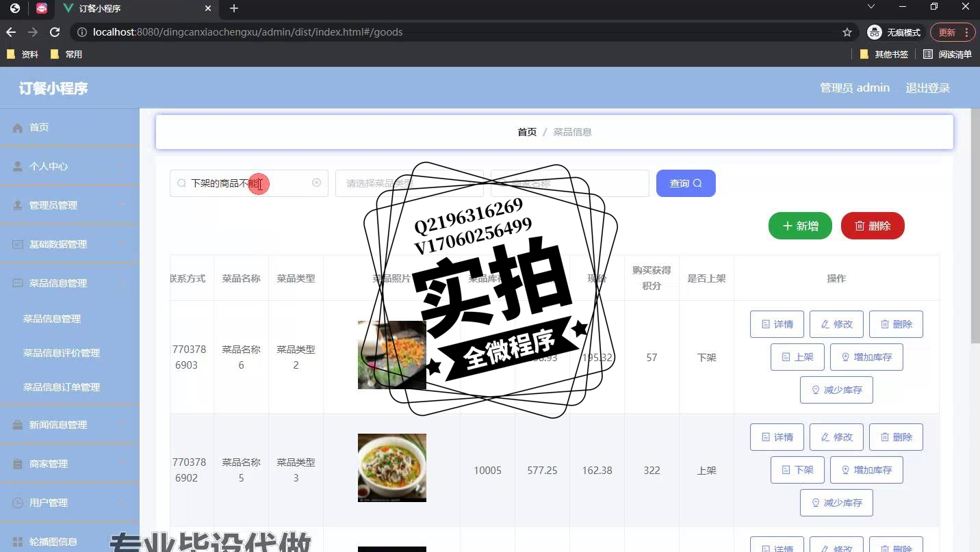This screenshot has height=552, width=980.
Task: Collapse 菜品信息管理 sidebar menu
Action: point(70,283)
